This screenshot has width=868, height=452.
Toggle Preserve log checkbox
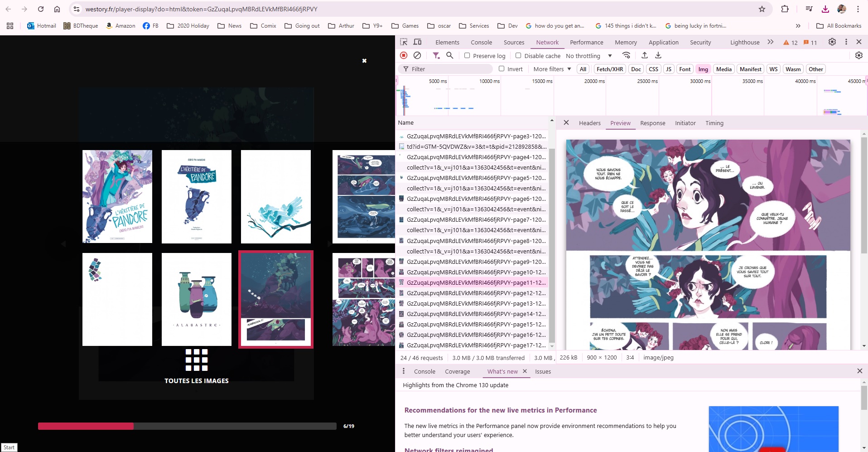click(467, 55)
